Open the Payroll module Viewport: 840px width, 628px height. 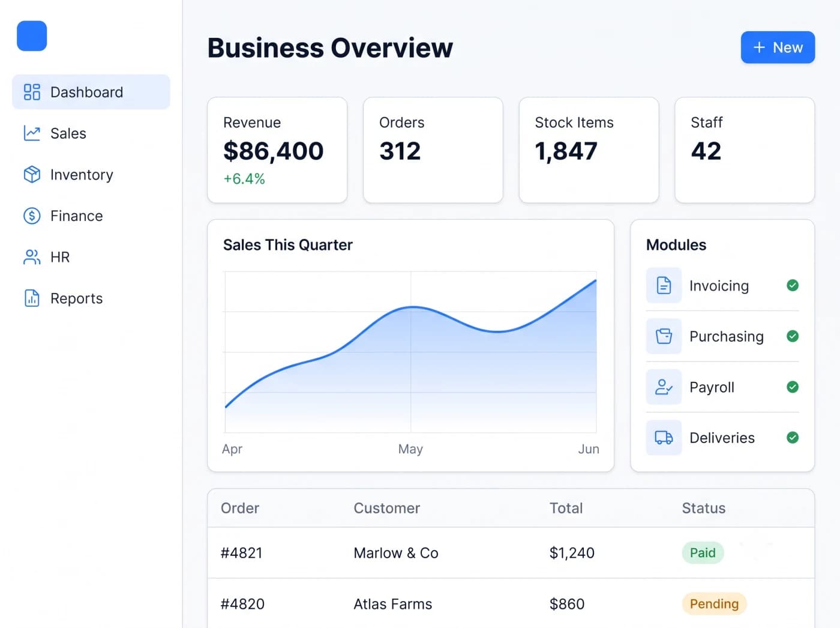[722, 387]
